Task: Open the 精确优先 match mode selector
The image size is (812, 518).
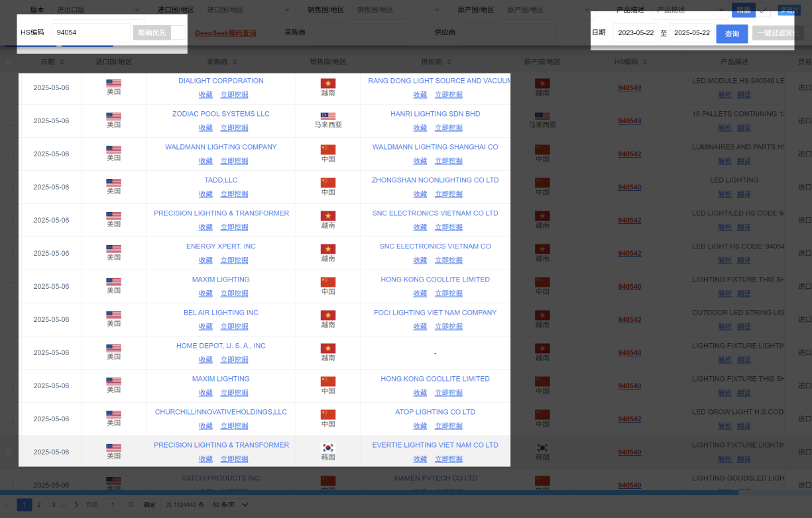Action: click(x=159, y=32)
